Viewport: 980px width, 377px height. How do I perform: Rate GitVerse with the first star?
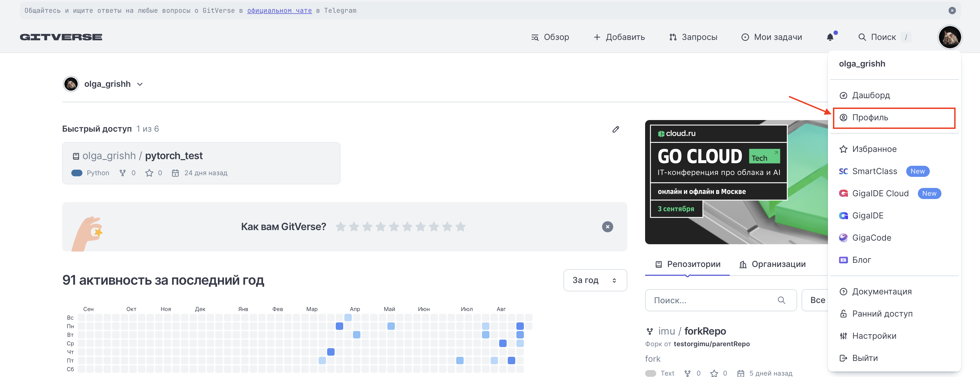(x=340, y=226)
